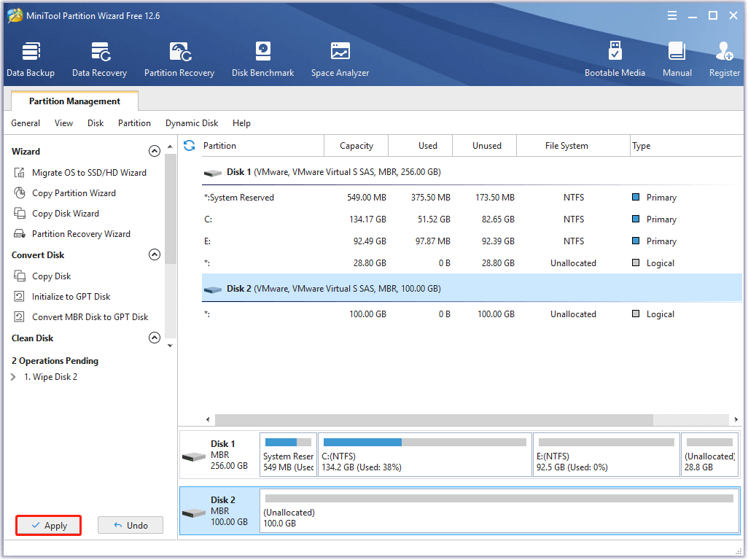
Task: Click the left arrow of the horizontal scrollbar
Action: pyautogui.click(x=208, y=420)
